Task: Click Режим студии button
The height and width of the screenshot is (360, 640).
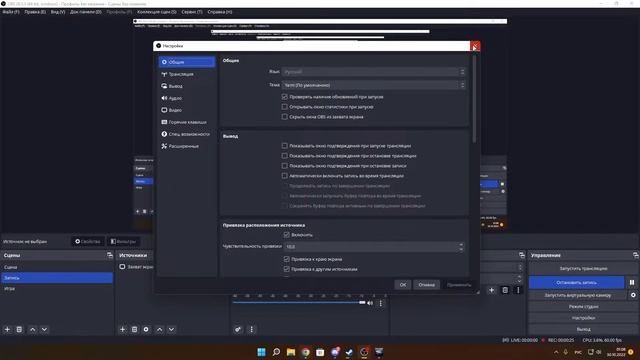Action: (x=583, y=307)
